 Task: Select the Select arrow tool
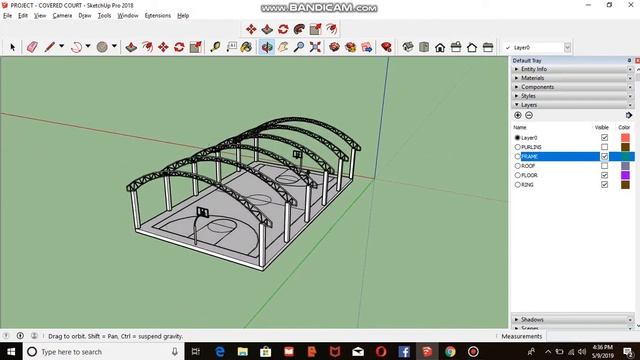pyautogui.click(x=12, y=47)
